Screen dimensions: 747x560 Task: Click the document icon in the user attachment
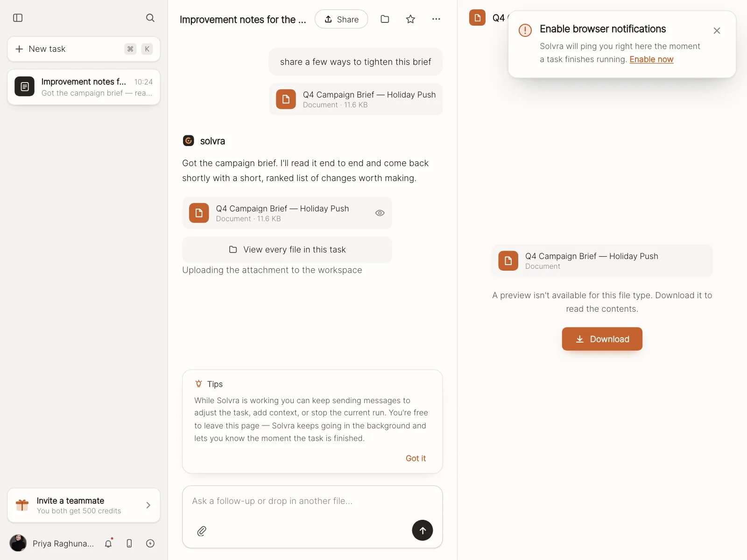point(286,99)
